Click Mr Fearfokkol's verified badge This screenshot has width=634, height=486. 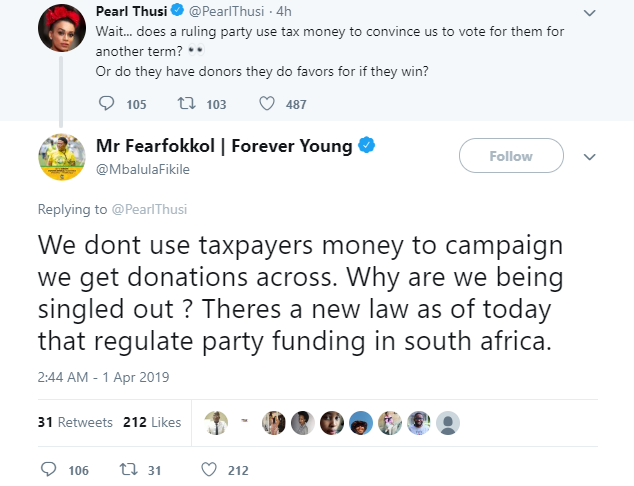pyautogui.click(x=366, y=146)
